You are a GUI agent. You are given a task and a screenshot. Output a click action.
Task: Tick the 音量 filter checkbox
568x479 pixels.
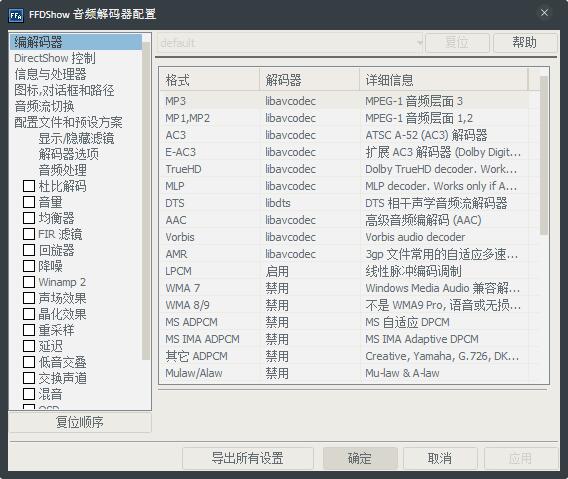(x=29, y=202)
